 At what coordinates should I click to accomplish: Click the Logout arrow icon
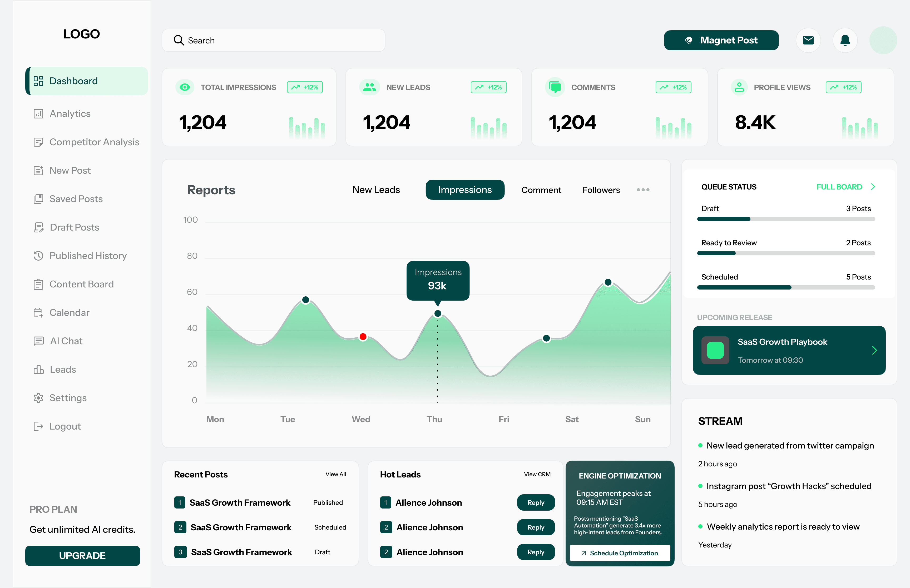tap(38, 426)
